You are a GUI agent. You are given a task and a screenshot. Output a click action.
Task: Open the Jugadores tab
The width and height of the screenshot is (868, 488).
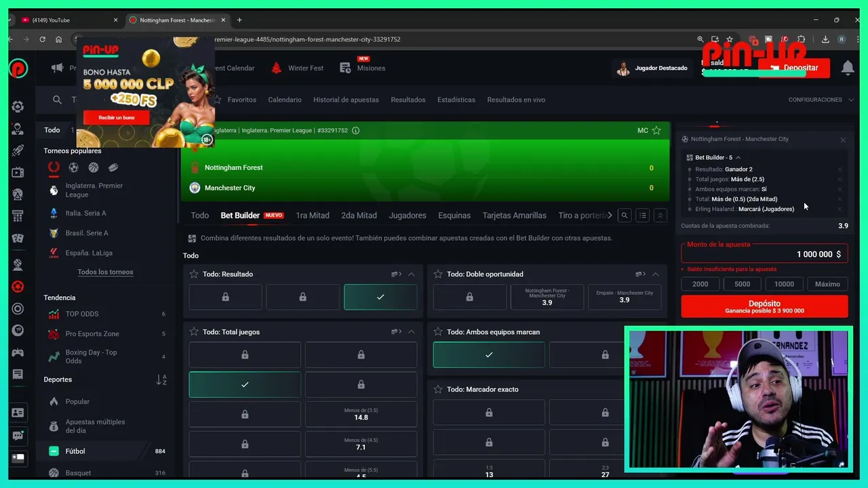(x=408, y=216)
